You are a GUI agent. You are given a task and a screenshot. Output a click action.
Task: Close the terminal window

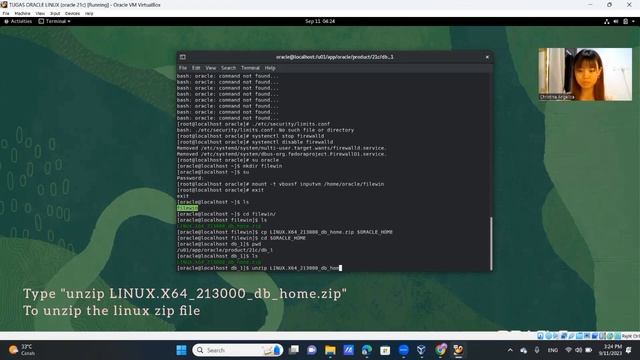pyautogui.click(x=487, y=57)
